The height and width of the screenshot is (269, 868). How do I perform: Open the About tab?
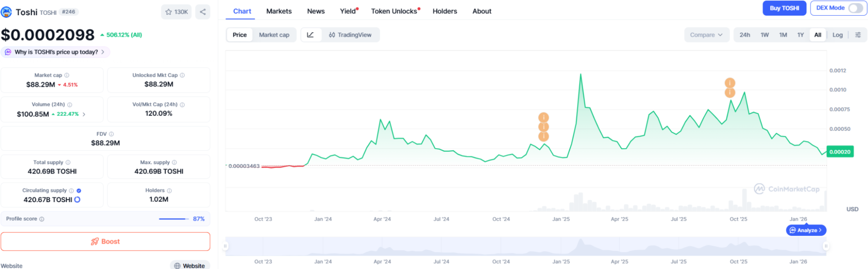[482, 11]
